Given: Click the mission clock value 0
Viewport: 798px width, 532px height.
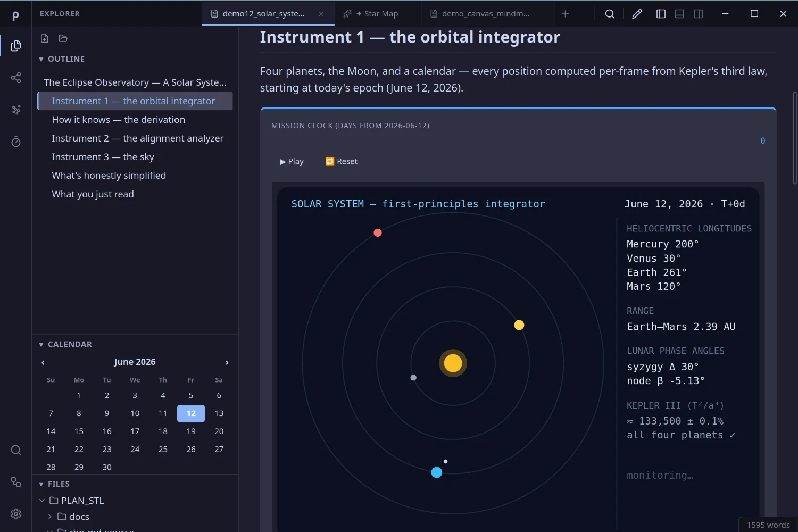Looking at the screenshot, I should tap(763, 141).
